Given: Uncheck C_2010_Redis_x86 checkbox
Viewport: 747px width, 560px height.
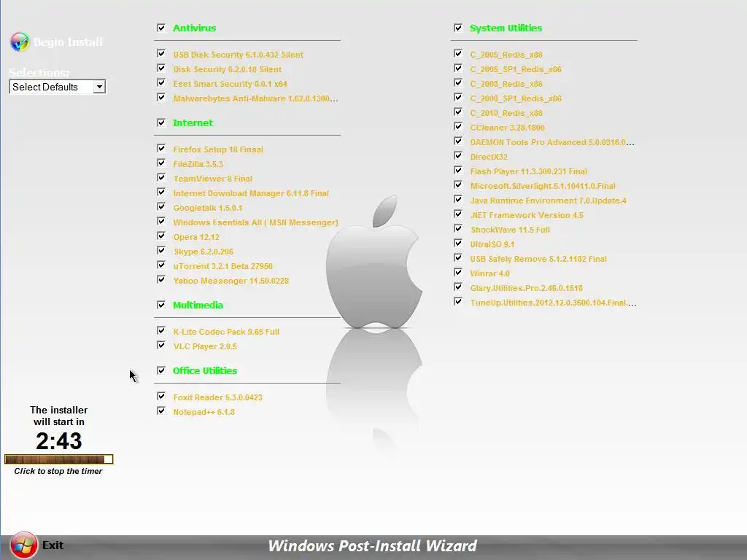Looking at the screenshot, I should (458, 112).
